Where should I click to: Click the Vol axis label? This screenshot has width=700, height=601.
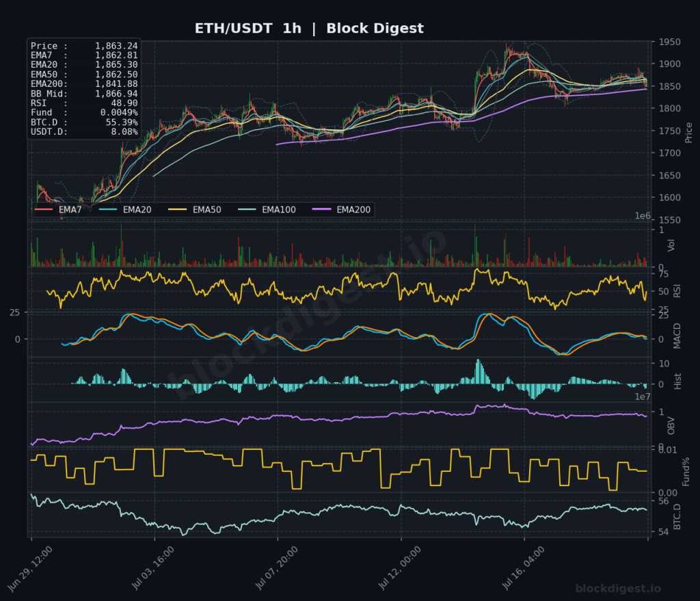coord(671,245)
